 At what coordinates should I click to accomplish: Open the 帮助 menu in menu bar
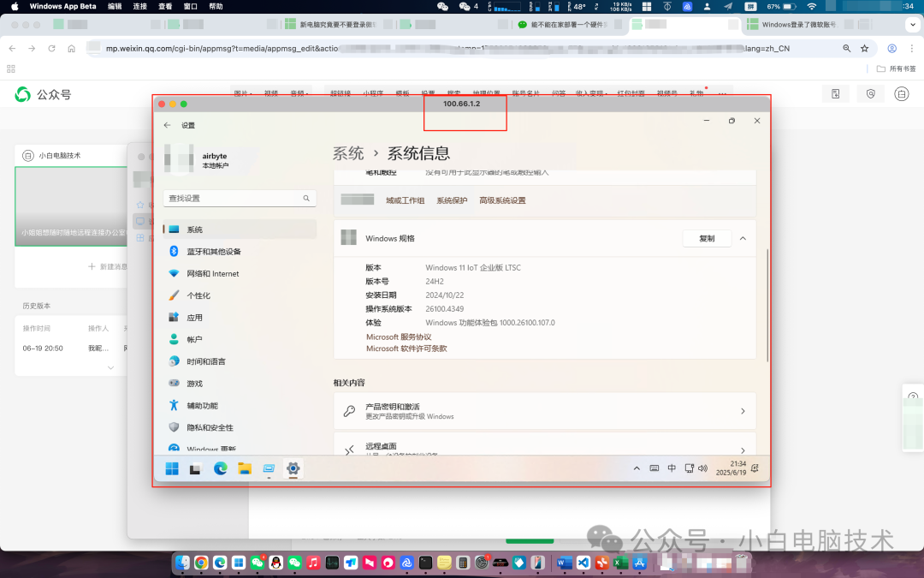tap(216, 7)
